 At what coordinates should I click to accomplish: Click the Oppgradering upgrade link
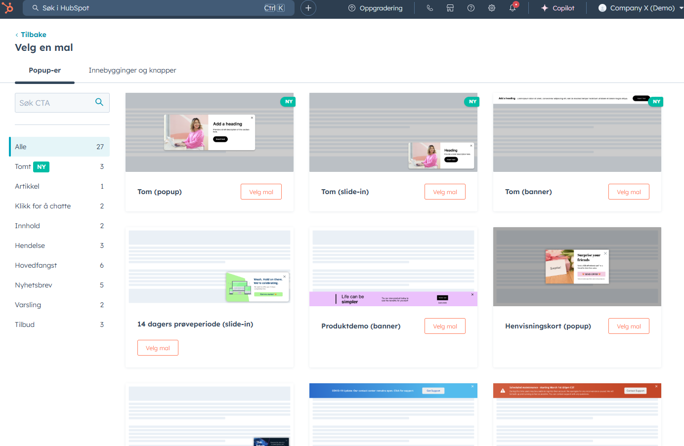[375, 8]
